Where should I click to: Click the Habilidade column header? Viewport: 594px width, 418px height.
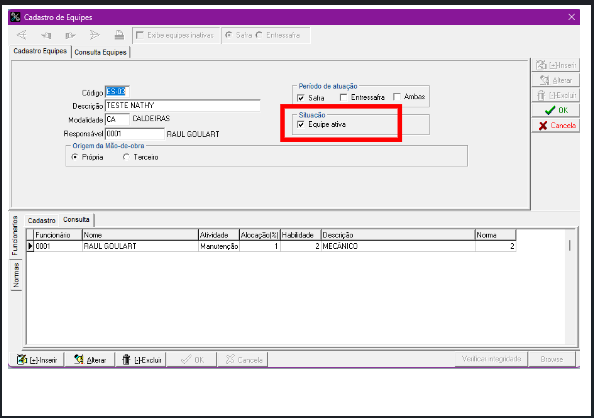[301, 235]
